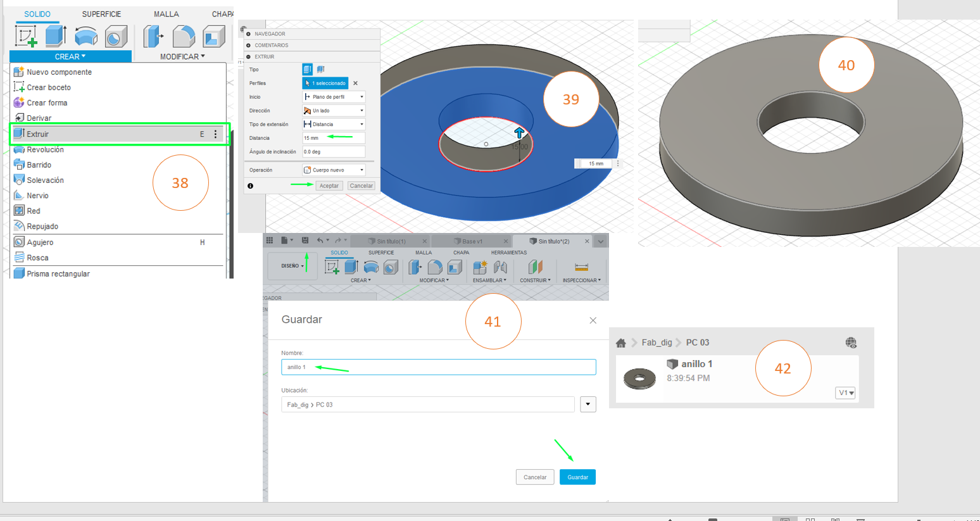Click the '1 seleccionado' Perfiles selector
This screenshot has width=980, height=521.
click(x=325, y=83)
